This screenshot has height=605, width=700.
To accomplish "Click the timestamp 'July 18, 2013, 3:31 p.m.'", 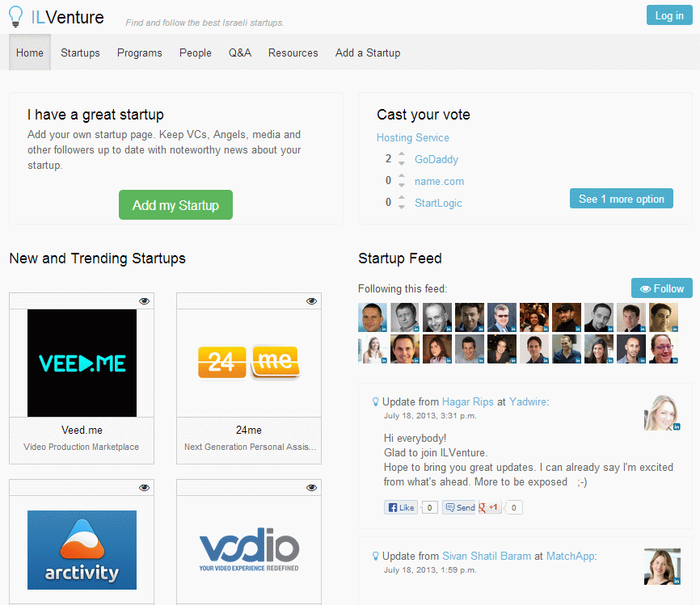I will pyautogui.click(x=430, y=416).
